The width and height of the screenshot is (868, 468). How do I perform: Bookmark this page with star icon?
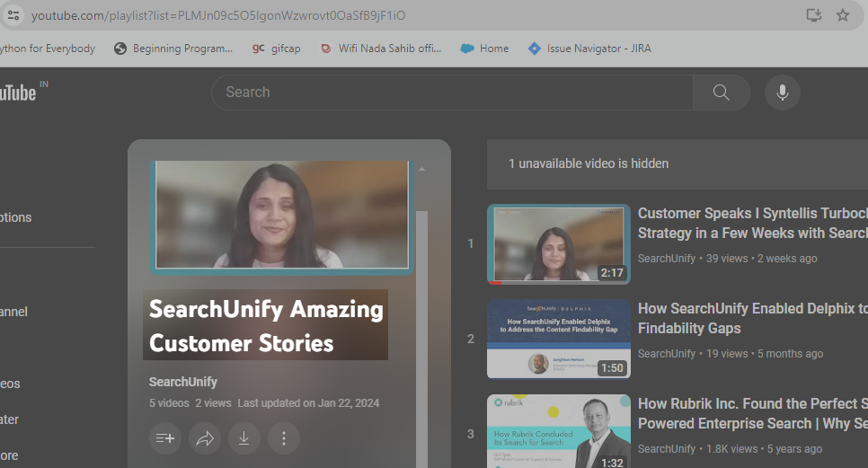(843, 15)
